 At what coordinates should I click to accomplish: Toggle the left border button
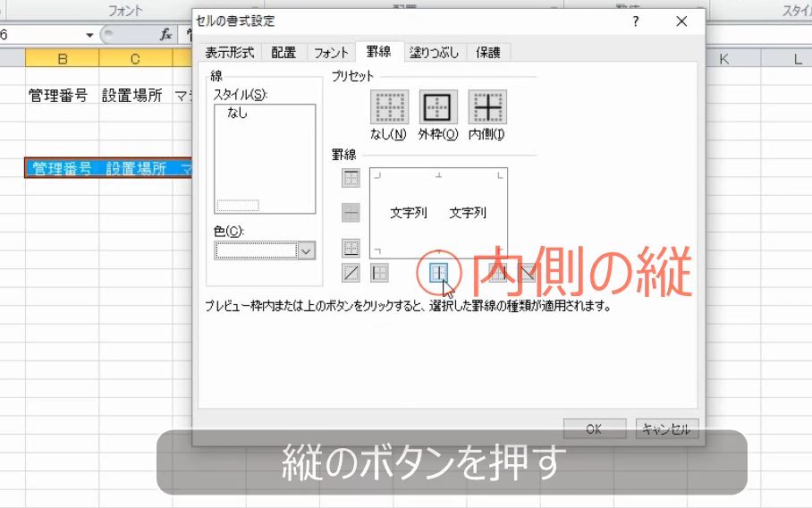point(379,273)
